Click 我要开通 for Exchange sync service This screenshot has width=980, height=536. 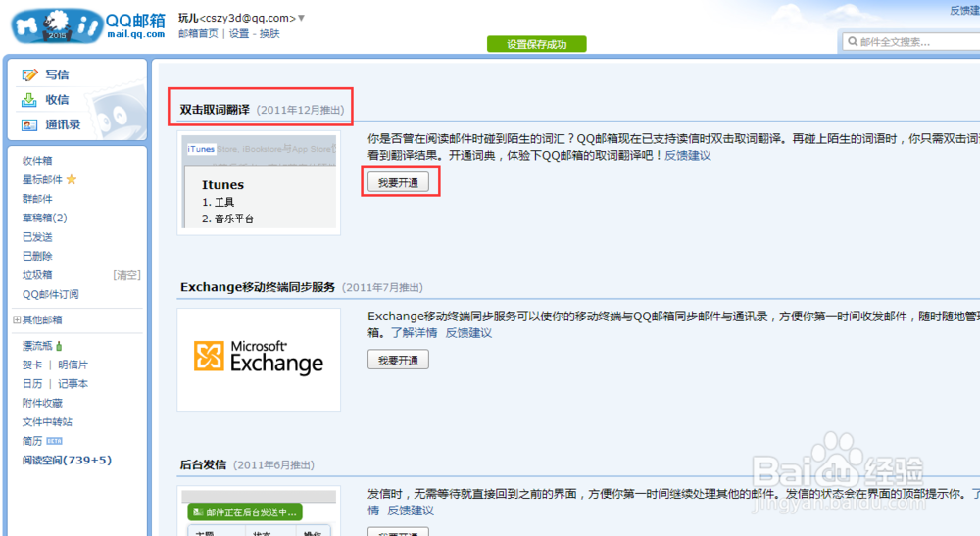pyautogui.click(x=398, y=360)
